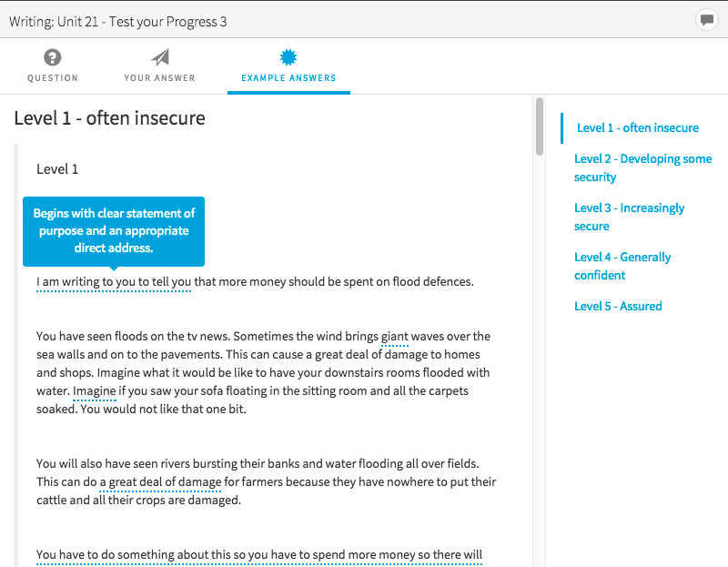
Task: Click the 'Level 1 - often insecure' heading
Action: coord(109,118)
